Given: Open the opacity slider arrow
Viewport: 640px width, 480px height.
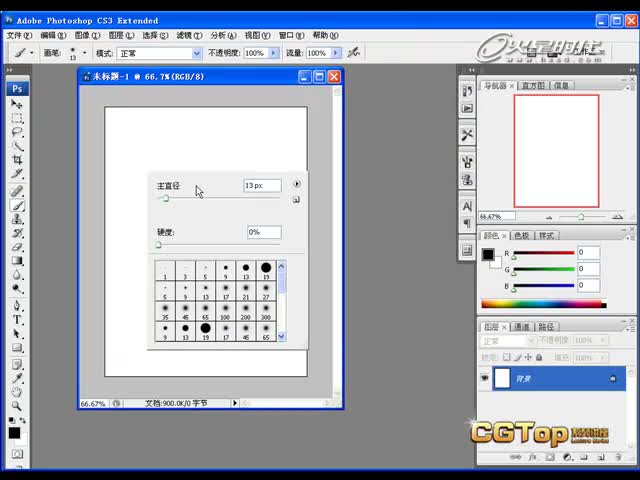Looking at the screenshot, I should tap(273, 53).
